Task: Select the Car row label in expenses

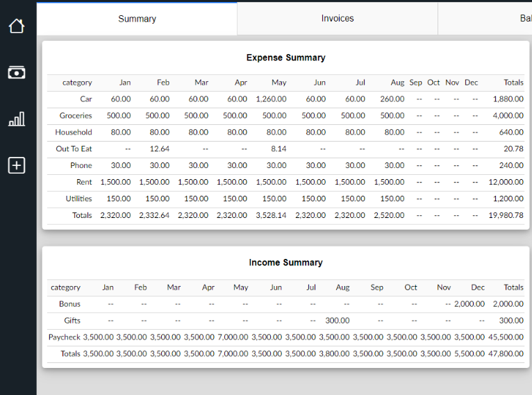Action: tap(85, 99)
